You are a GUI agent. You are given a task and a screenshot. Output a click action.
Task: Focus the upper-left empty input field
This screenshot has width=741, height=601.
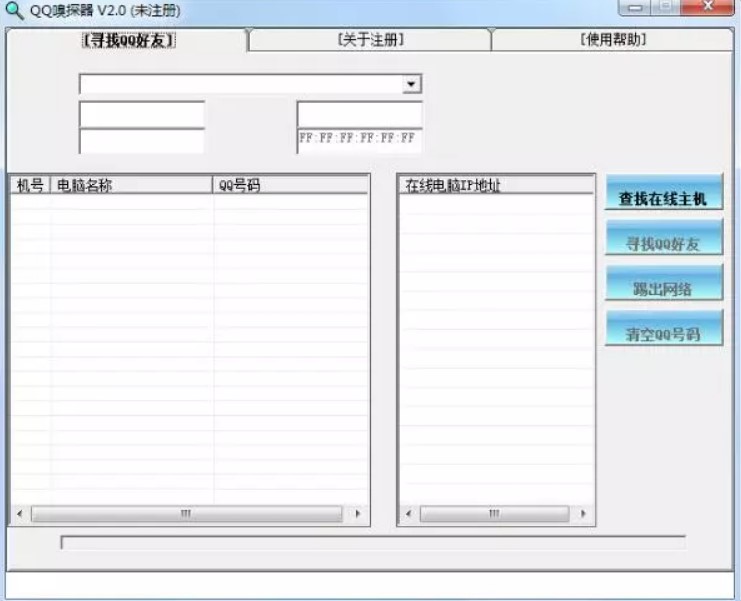point(142,114)
